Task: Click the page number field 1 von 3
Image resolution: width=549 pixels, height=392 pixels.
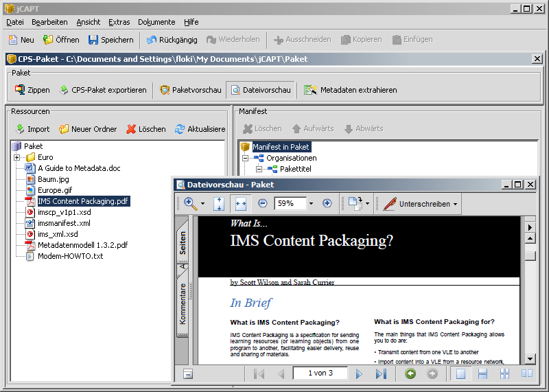Action: [320, 373]
